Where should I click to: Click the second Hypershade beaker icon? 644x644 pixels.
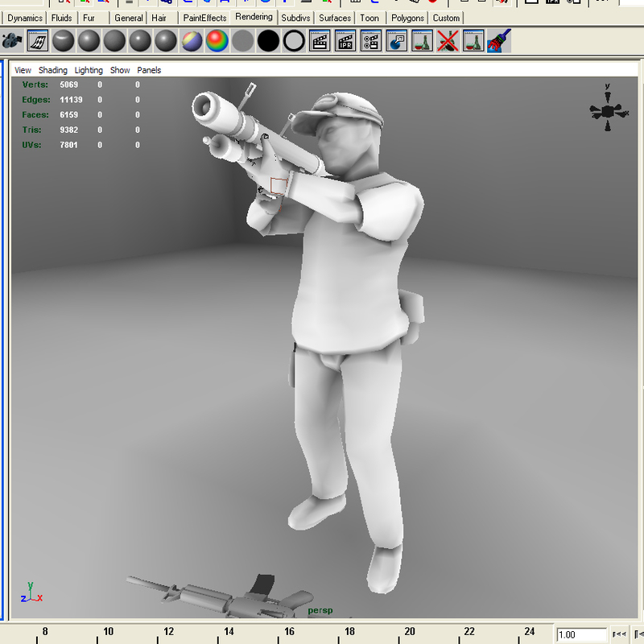[471, 39]
